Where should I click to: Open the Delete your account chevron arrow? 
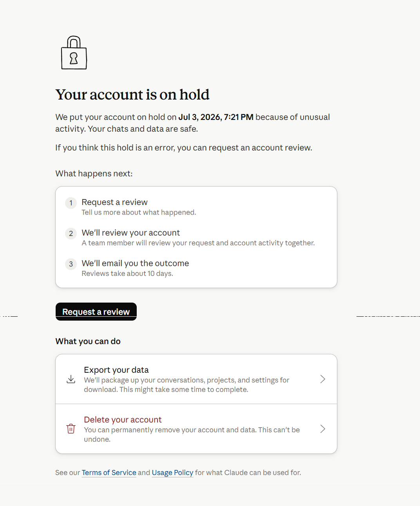(x=323, y=429)
